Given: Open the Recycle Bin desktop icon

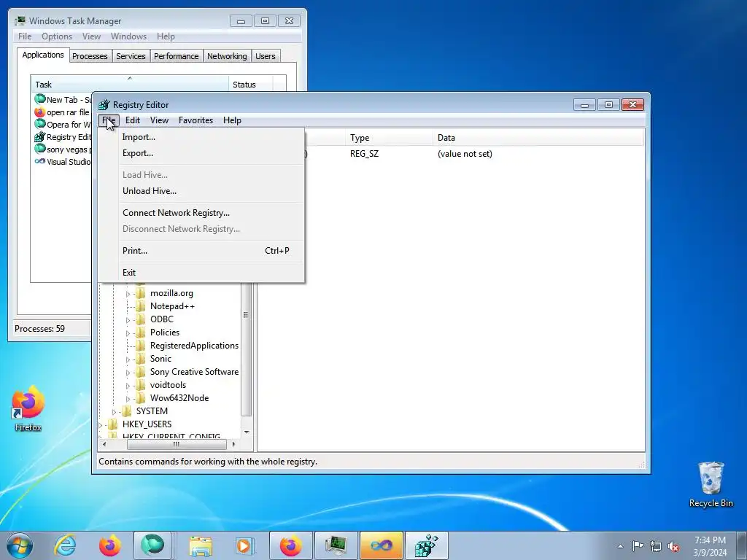Looking at the screenshot, I should tap(711, 484).
